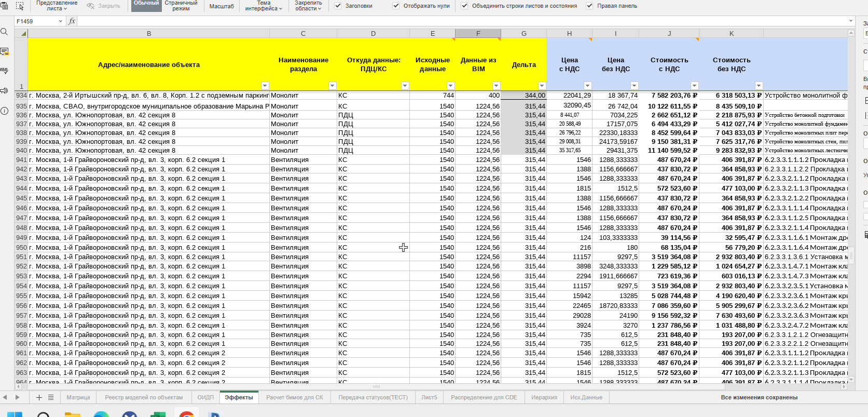The image size is (868, 417).
Task: Open filter dropdown for Дельта column
Action: coord(542,86)
